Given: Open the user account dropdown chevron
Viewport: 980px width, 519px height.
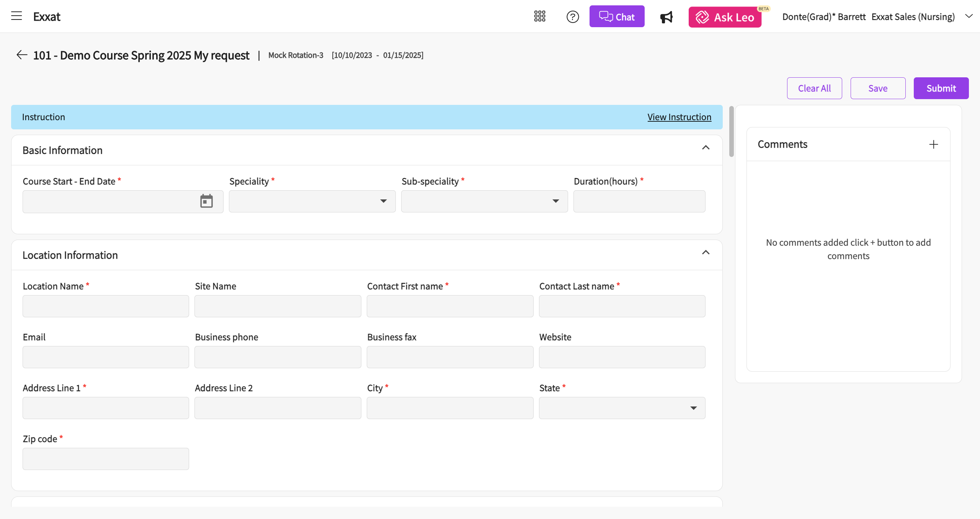Looking at the screenshot, I should click(x=969, y=16).
